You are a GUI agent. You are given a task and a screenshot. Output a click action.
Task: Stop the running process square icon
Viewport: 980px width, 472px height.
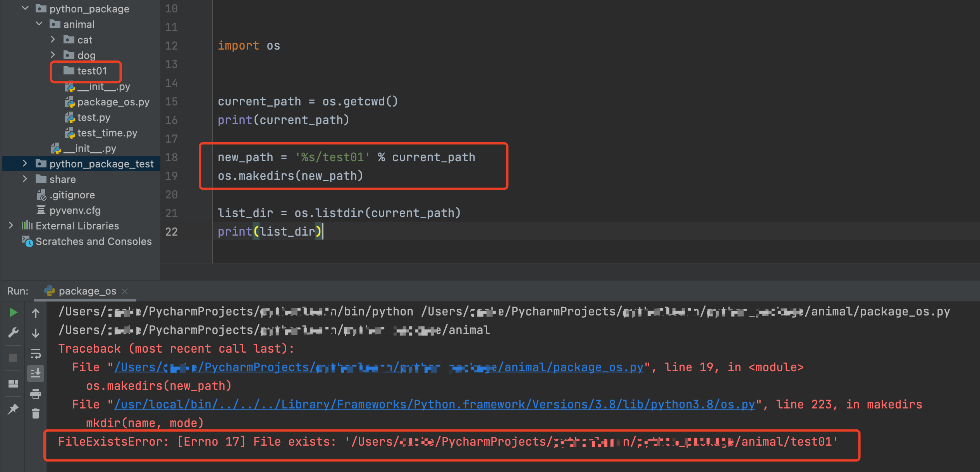(13, 358)
